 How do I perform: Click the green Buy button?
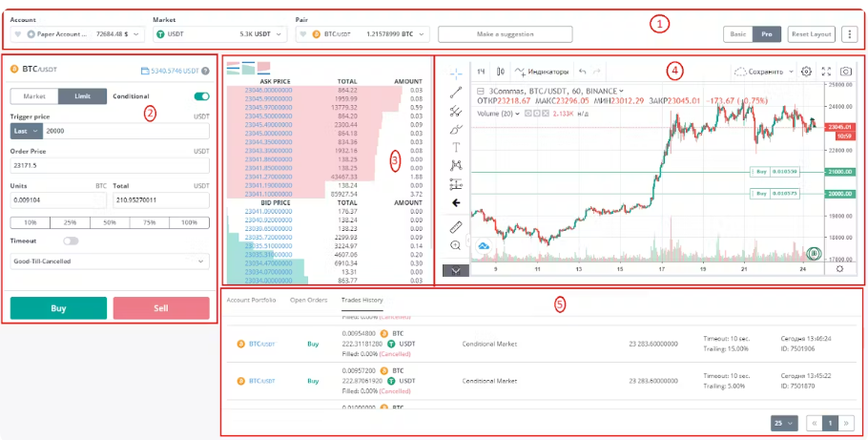pyautogui.click(x=59, y=308)
